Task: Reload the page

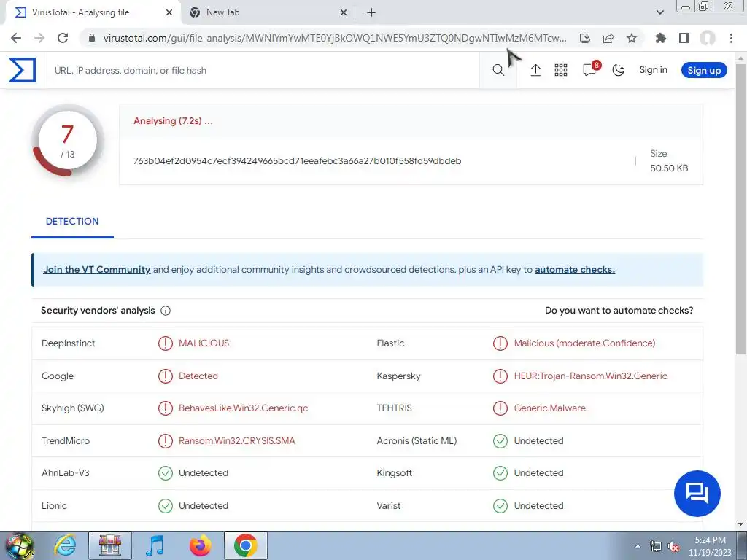Action: click(63, 38)
